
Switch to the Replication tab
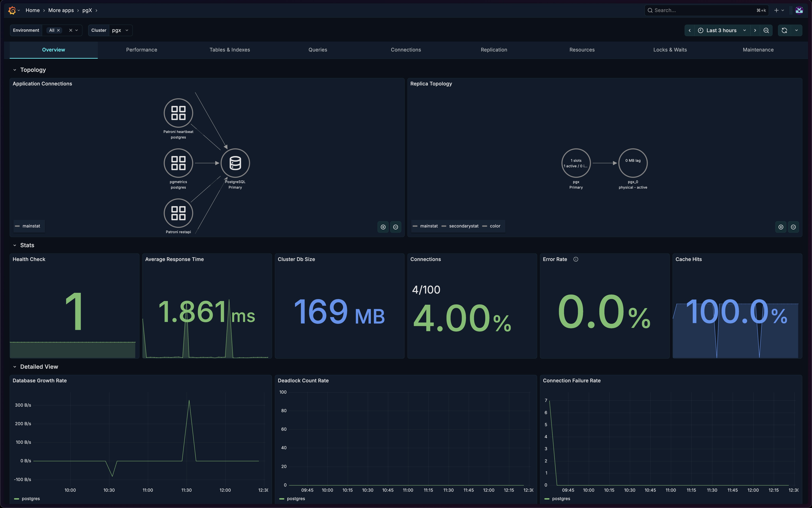(494, 50)
